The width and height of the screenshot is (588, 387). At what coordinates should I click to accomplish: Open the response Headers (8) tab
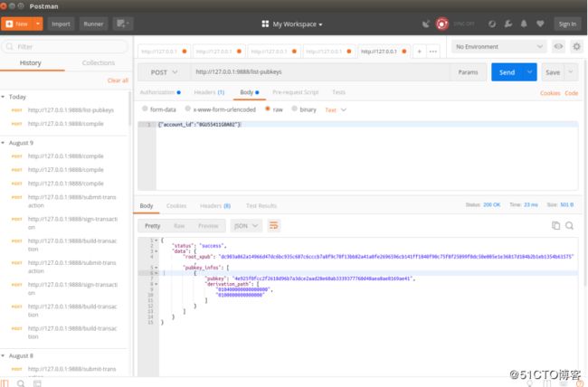point(215,206)
